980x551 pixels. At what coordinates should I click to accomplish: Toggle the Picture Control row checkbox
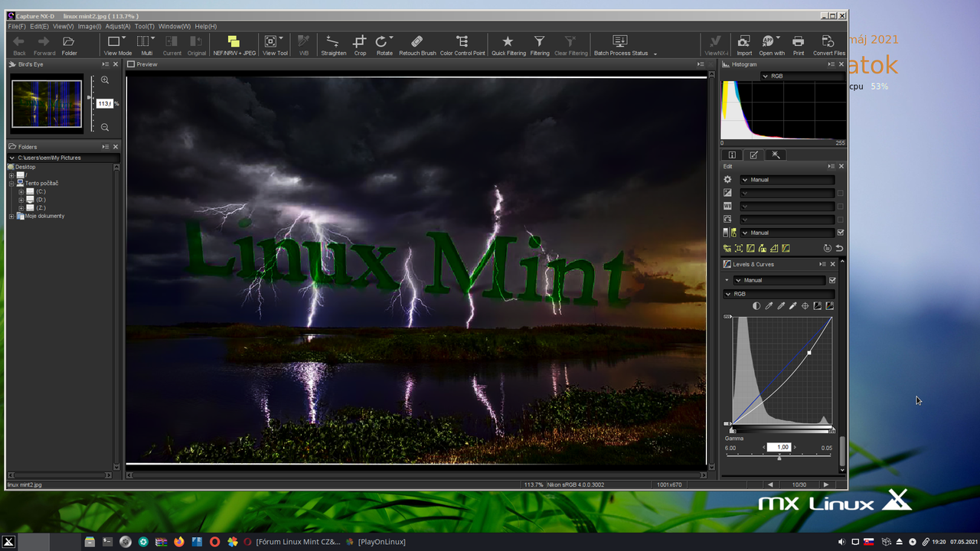pyautogui.click(x=841, y=220)
